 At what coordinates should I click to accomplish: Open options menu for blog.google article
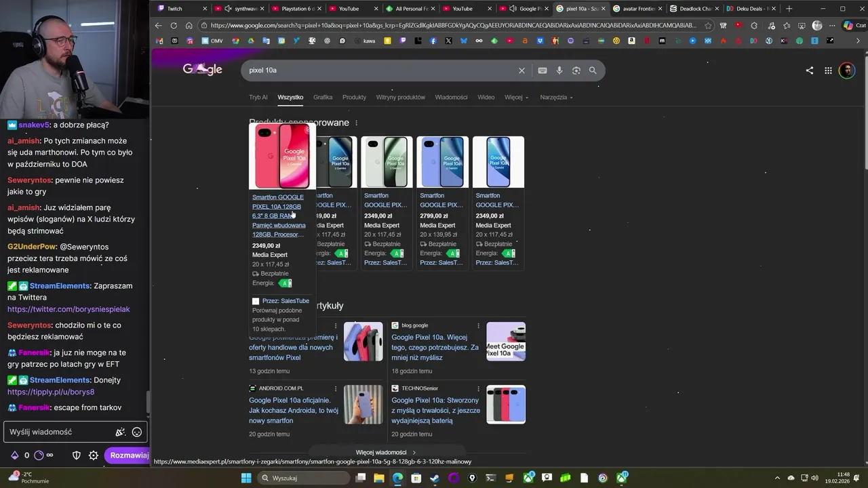point(478,325)
